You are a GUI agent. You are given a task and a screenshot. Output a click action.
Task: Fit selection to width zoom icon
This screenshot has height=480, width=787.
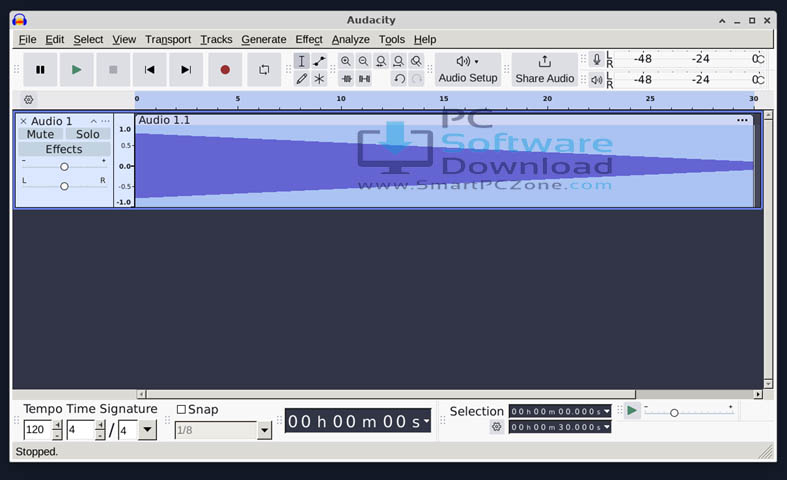click(x=381, y=61)
